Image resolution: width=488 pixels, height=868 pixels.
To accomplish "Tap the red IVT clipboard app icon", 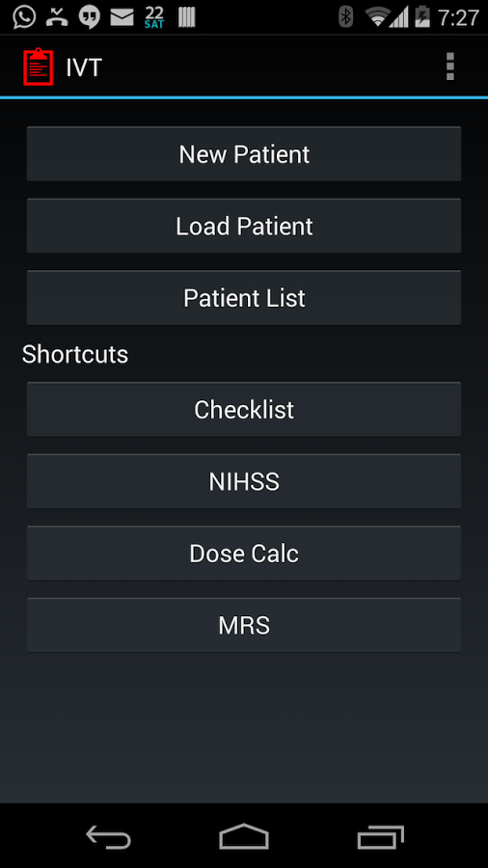I will coord(39,68).
